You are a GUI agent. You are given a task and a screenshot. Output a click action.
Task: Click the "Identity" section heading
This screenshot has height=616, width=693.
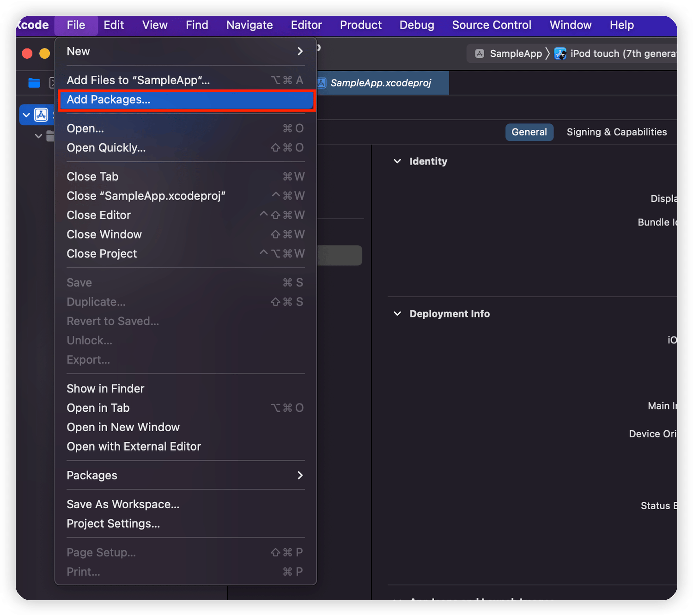(x=428, y=161)
